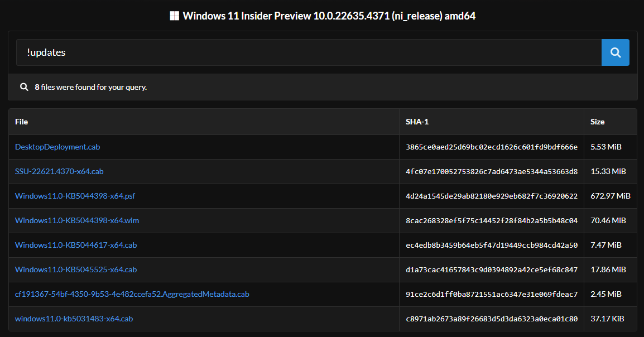The width and height of the screenshot is (644, 337).
Task: Open the SSU-22621.4370-x64.cab link
Action: pyautogui.click(x=59, y=172)
